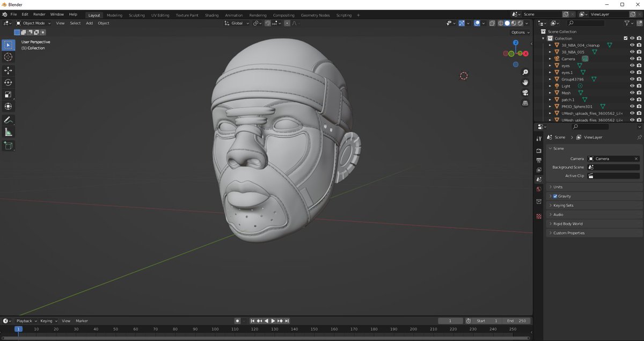Switch to the Geometry Nodes workspace tab
Viewport: 644px width, 341px height.
point(317,15)
